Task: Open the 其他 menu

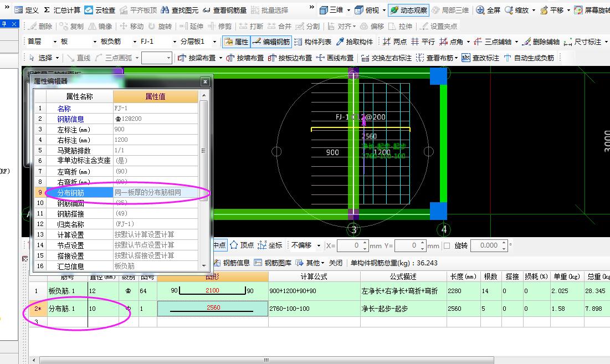Action: pyautogui.click(x=310, y=263)
